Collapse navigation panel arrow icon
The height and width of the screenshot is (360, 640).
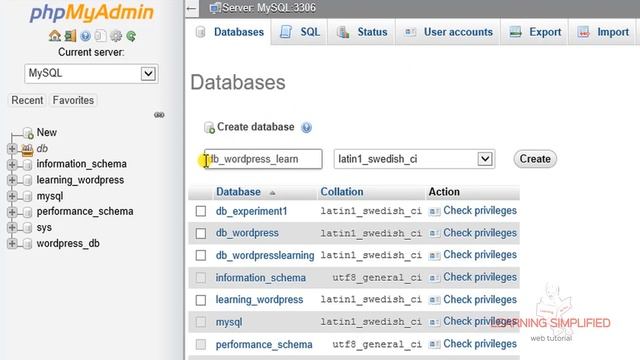[191, 8]
